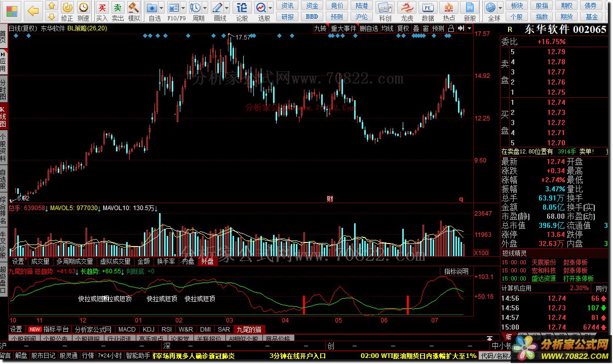Switch to the MACD indicator tab
Viewport: 613px width, 364px height.
(x=127, y=329)
